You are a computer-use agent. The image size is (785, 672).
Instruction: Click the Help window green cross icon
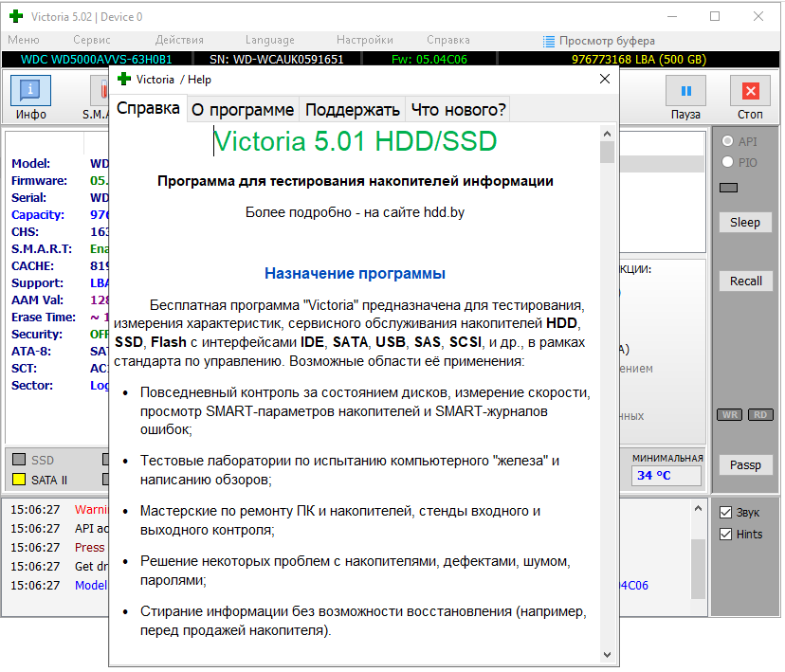[123, 79]
